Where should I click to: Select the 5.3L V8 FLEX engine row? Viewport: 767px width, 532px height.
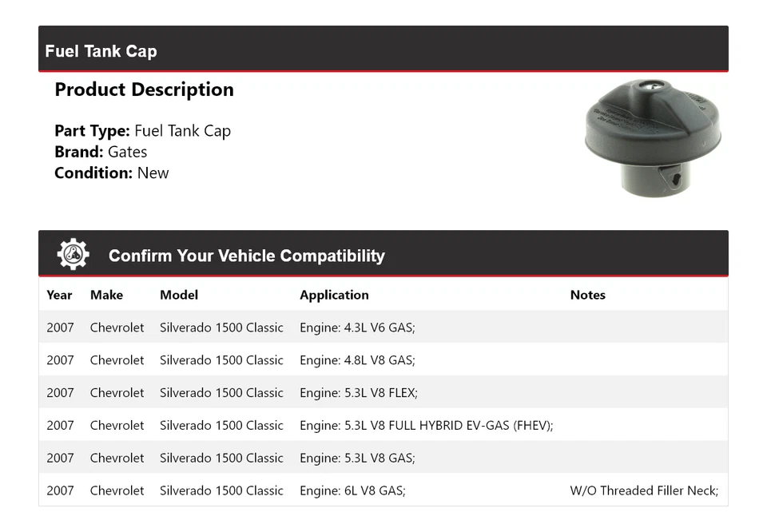[x=359, y=393]
